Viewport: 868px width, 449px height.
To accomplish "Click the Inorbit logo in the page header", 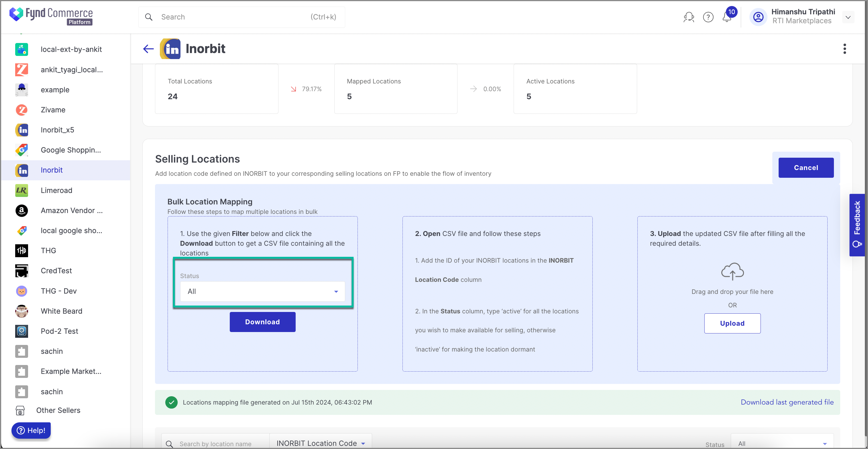I will coord(170,49).
